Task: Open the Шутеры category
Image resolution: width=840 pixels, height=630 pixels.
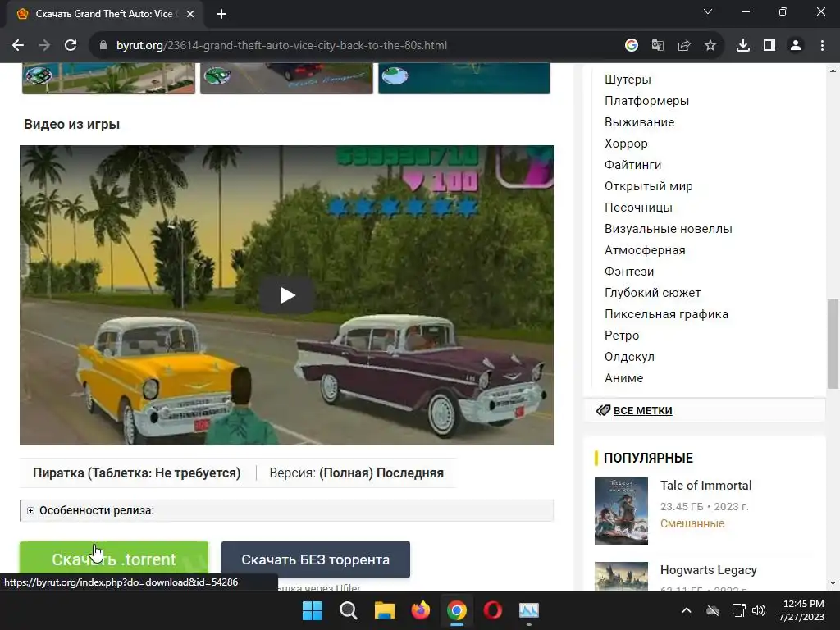Action: pyautogui.click(x=628, y=80)
